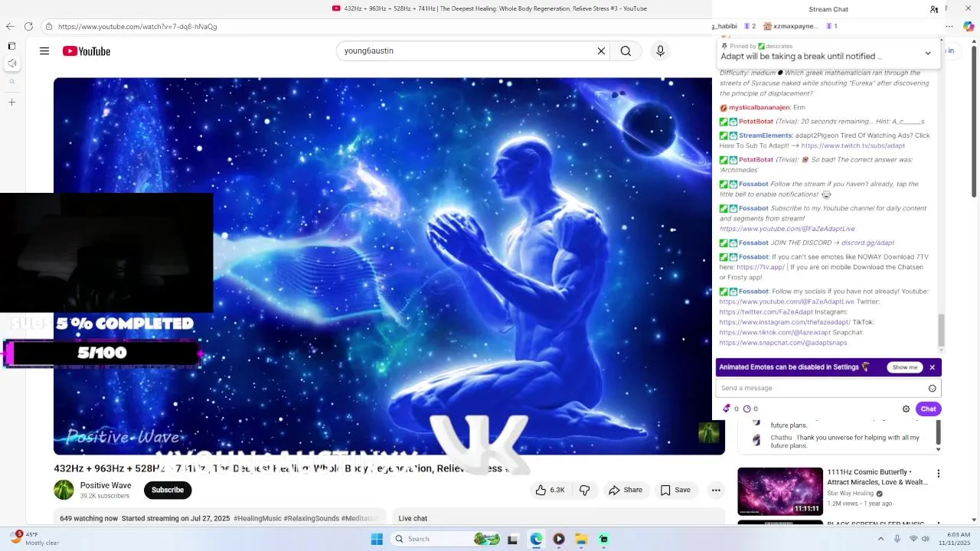Open the 1111Hz Cosmic Butterfly title link
The height and width of the screenshot is (551, 980).
(877, 478)
